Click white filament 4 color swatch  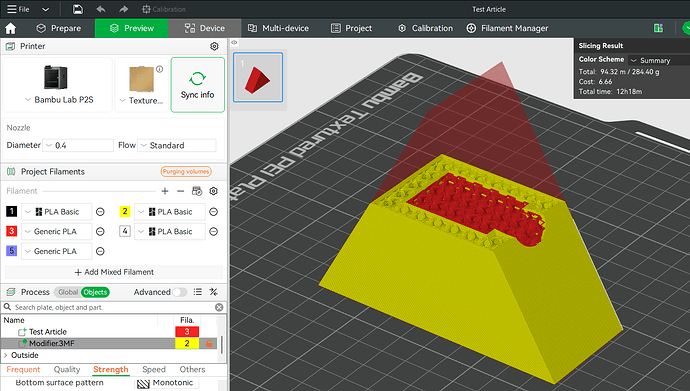pyautogui.click(x=125, y=231)
